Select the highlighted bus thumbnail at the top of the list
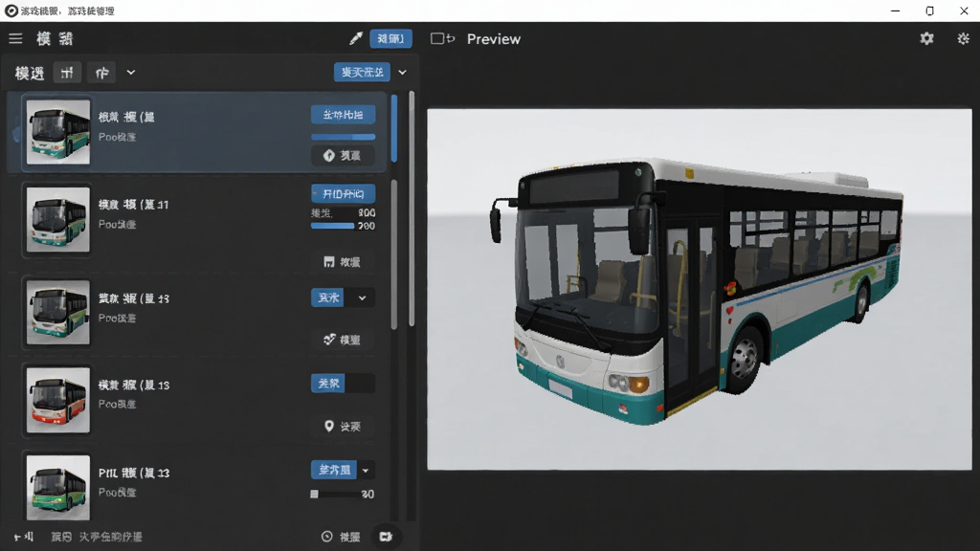This screenshot has height=551, width=980. pos(58,132)
